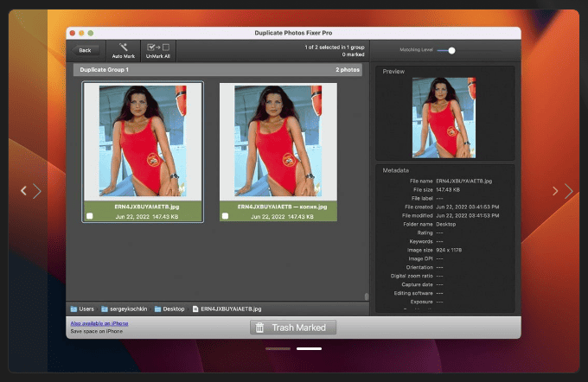The image size is (588, 382).
Task: Click the '0 marked' status text
Action: click(353, 54)
